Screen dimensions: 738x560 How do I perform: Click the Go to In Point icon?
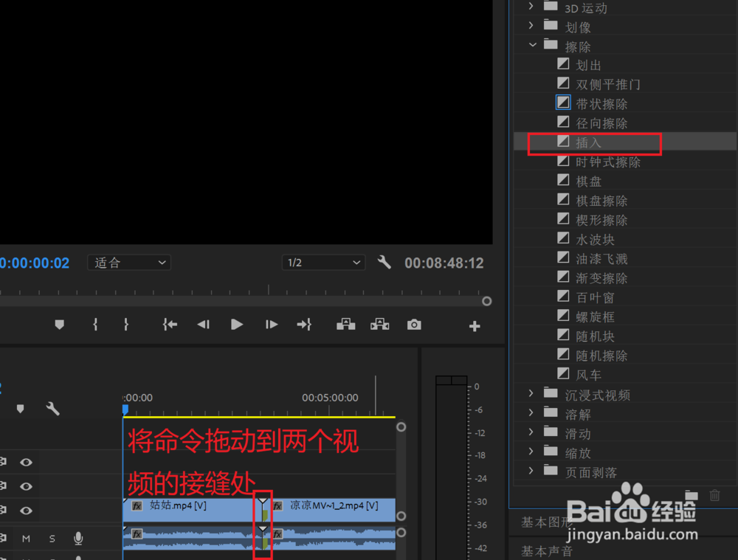pos(169,325)
